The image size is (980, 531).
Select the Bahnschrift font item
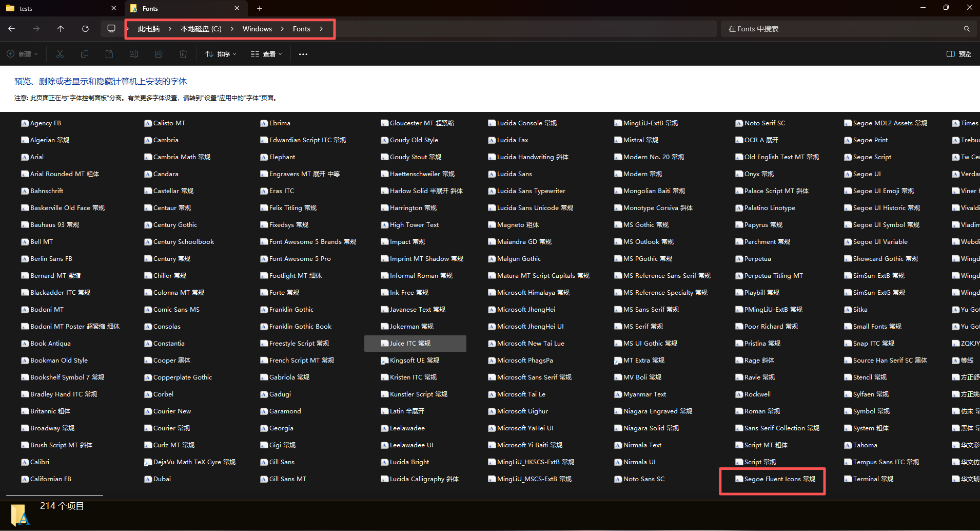42,191
